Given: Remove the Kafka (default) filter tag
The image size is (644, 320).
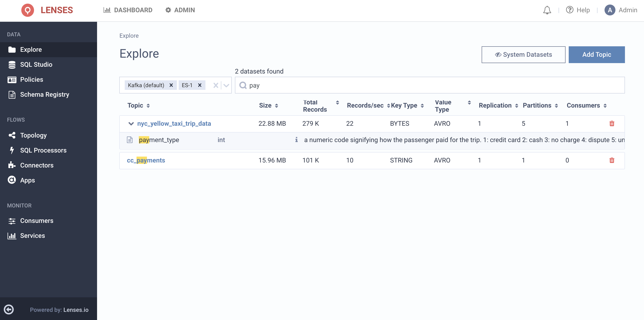Looking at the screenshot, I should click(x=171, y=85).
